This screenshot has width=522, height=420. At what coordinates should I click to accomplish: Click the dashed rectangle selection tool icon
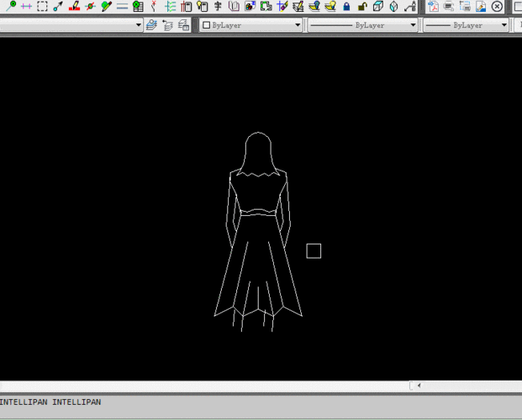pos(42,7)
